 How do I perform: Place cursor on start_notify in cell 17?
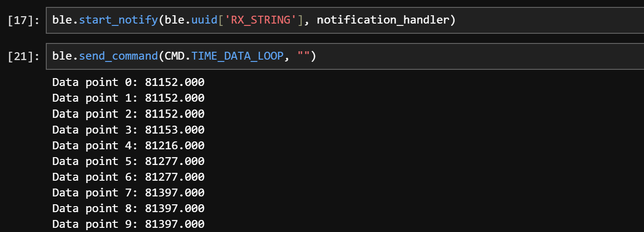pos(118,20)
